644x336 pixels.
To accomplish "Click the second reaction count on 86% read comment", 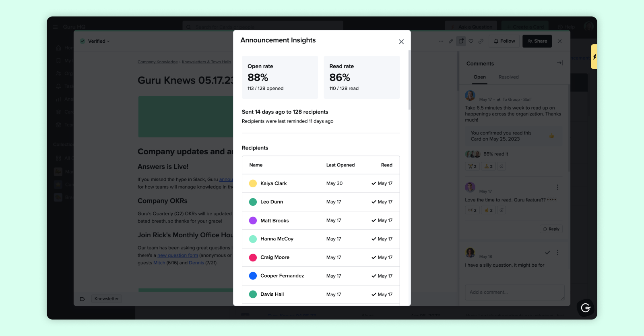I will coord(488,166).
